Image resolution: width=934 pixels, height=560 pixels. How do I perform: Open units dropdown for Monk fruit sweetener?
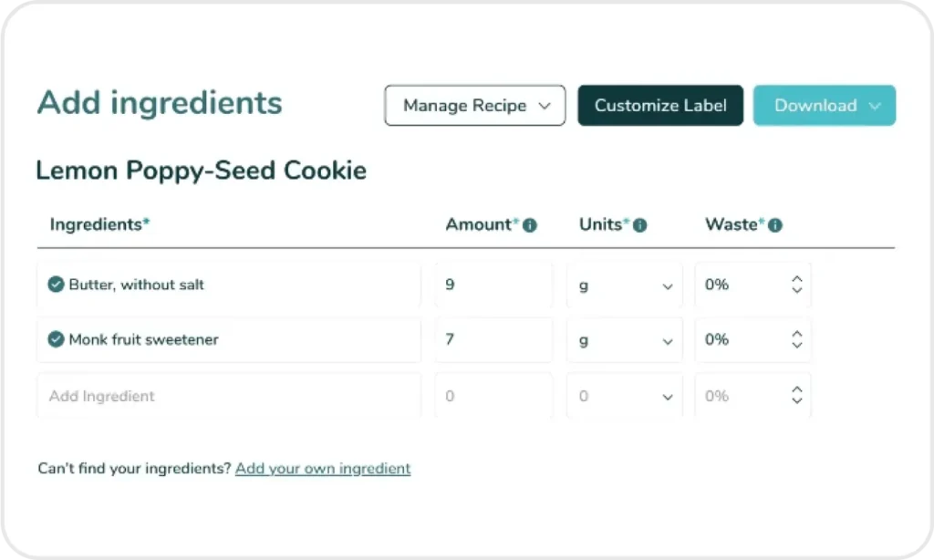(625, 340)
